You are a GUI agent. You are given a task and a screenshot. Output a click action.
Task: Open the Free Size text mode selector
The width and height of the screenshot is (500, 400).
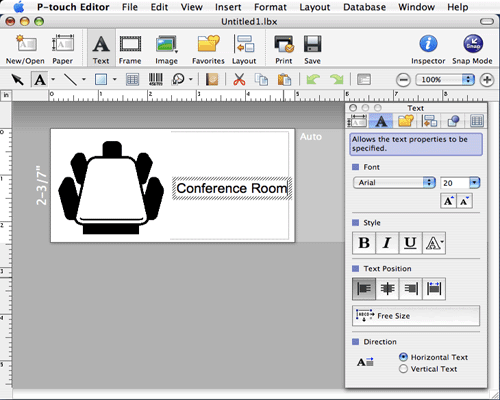[416, 316]
